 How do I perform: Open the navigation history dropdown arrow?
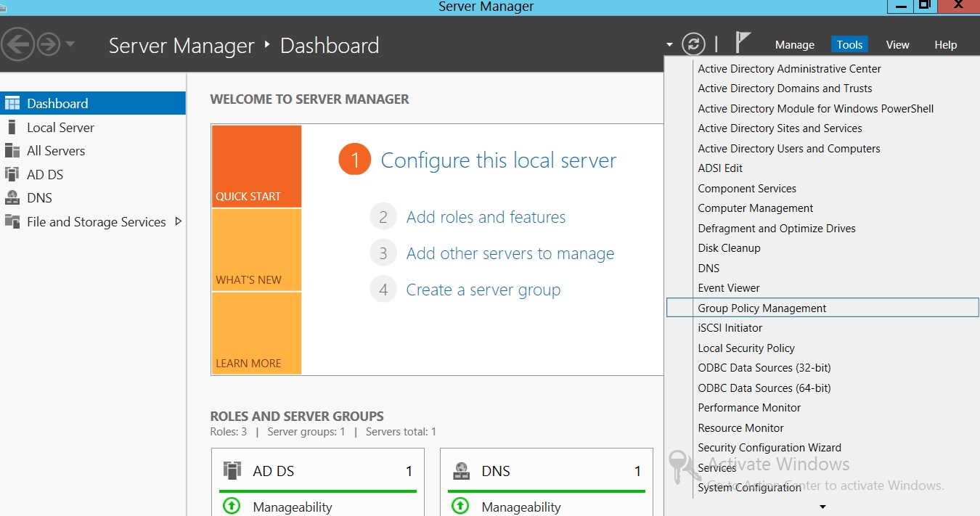70,44
